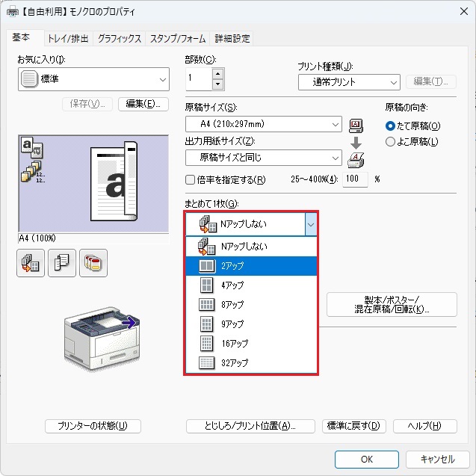The image size is (476, 476).
Task: Open the 原稿サイズ dropdown
Action: pos(264,124)
